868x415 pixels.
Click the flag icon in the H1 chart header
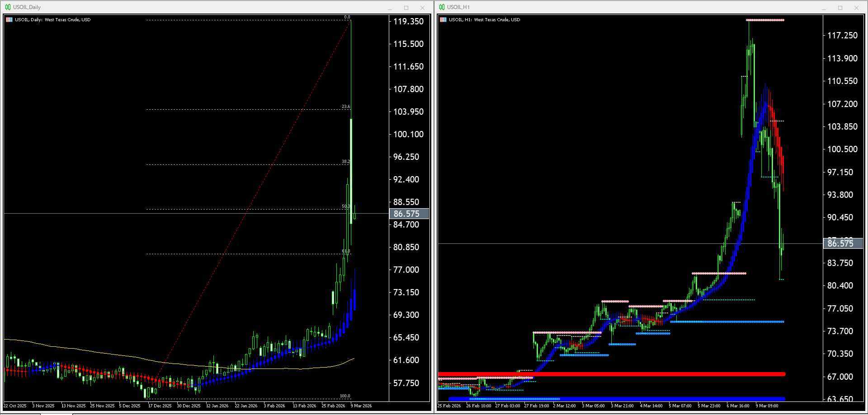coord(443,20)
